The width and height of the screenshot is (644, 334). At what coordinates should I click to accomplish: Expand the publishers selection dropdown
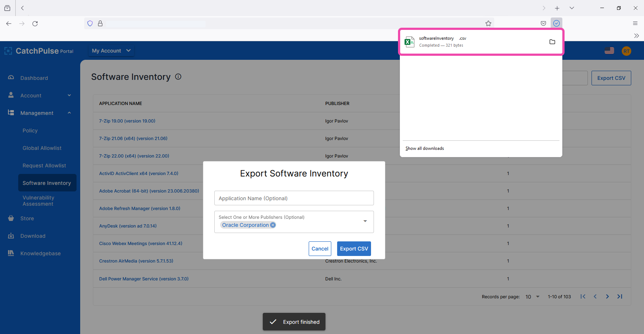tap(365, 221)
